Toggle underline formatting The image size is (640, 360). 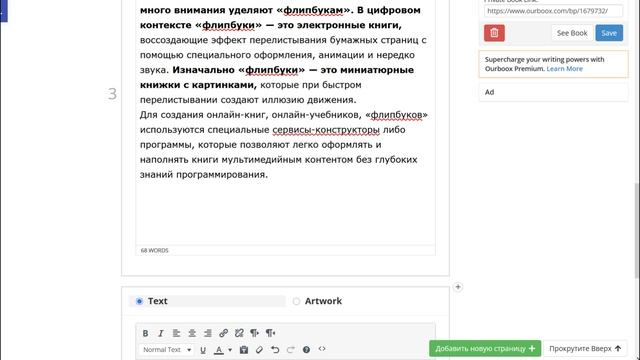203,350
